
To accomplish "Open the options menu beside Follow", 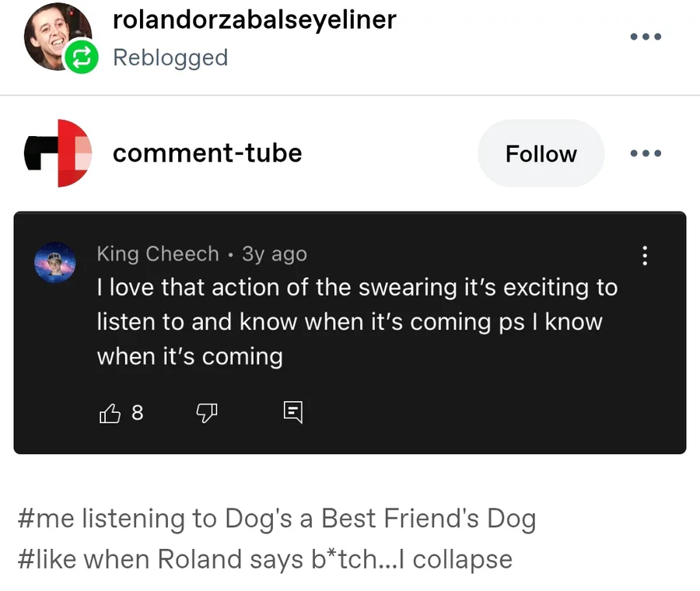I will [646, 153].
